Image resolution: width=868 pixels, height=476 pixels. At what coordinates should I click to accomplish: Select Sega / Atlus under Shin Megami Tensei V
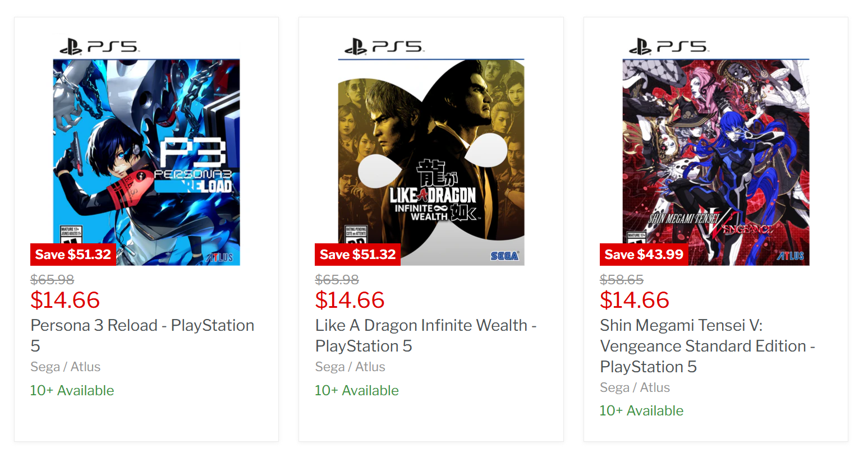click(x=635, y=387)
